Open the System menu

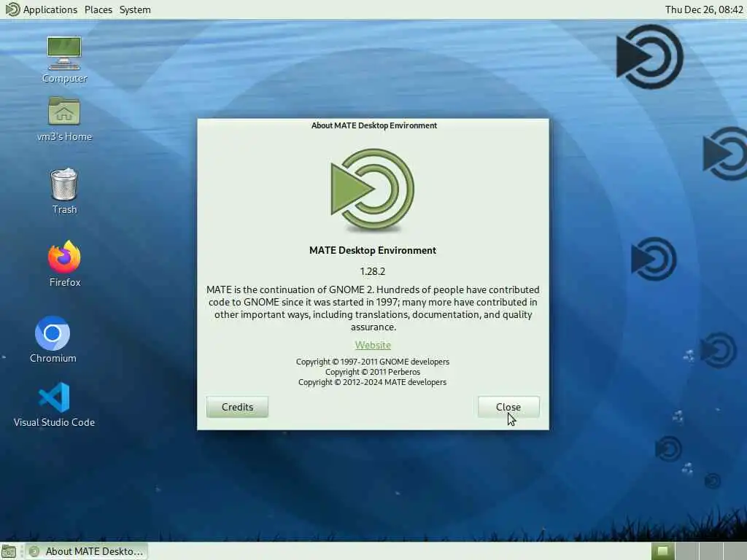(135, 9)
